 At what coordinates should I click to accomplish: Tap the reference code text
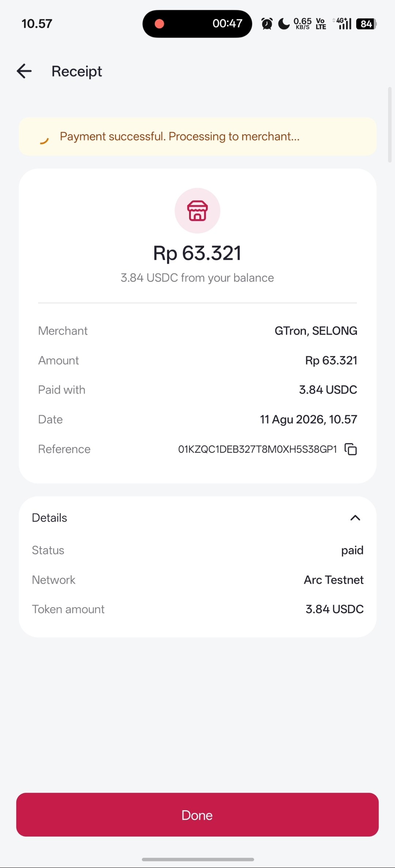[257, 449]
